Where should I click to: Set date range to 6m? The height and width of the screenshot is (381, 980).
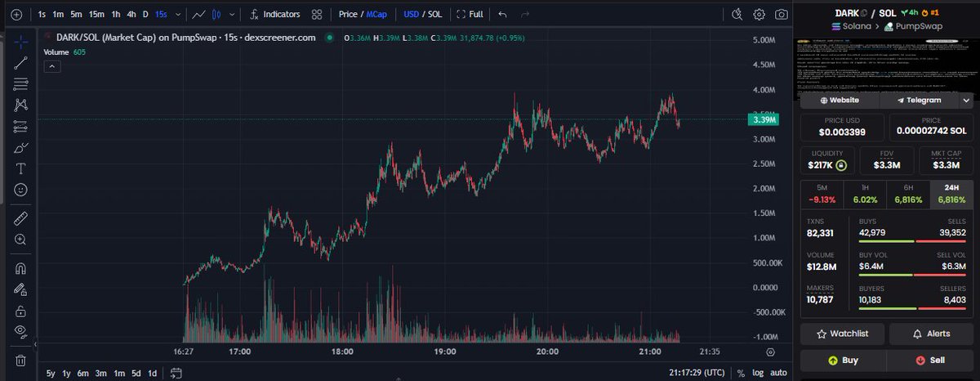pos(82,373)
